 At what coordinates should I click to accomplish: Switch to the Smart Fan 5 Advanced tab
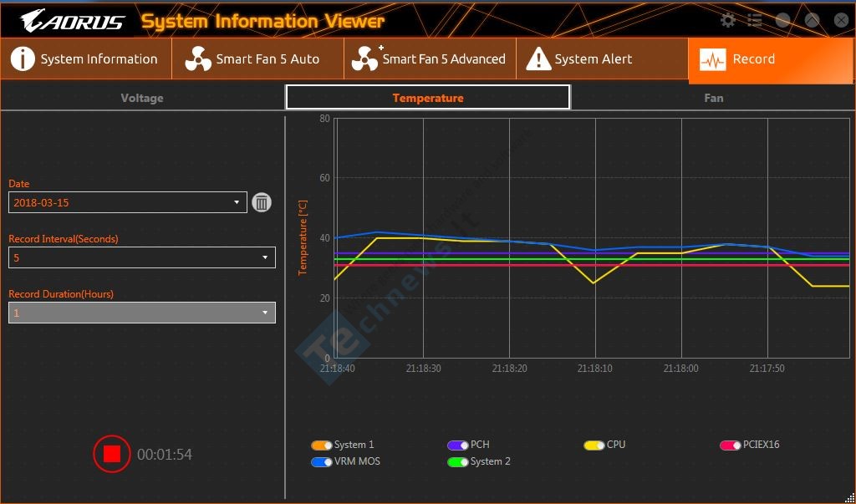(430, 59)
